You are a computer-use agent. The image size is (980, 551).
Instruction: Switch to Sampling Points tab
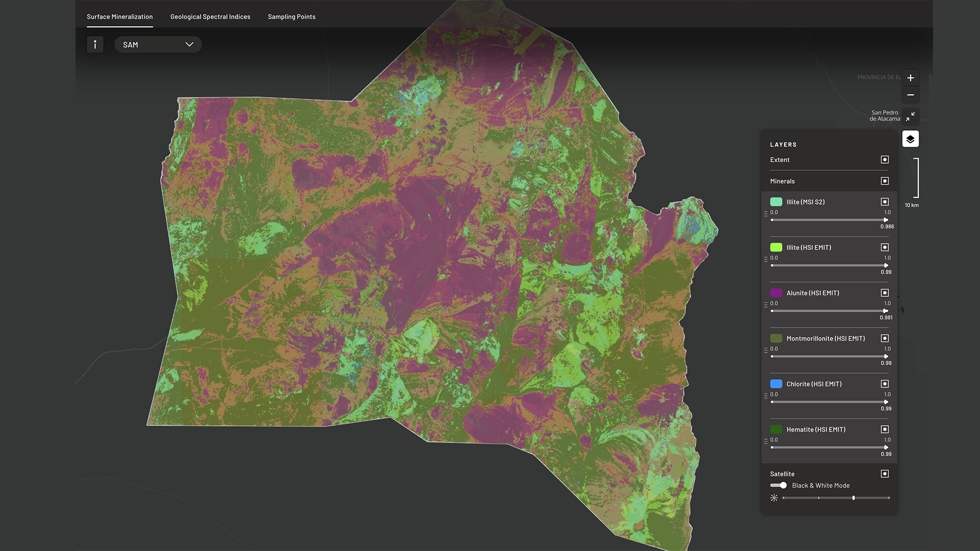pyautogui.click(x=291, y=17)
